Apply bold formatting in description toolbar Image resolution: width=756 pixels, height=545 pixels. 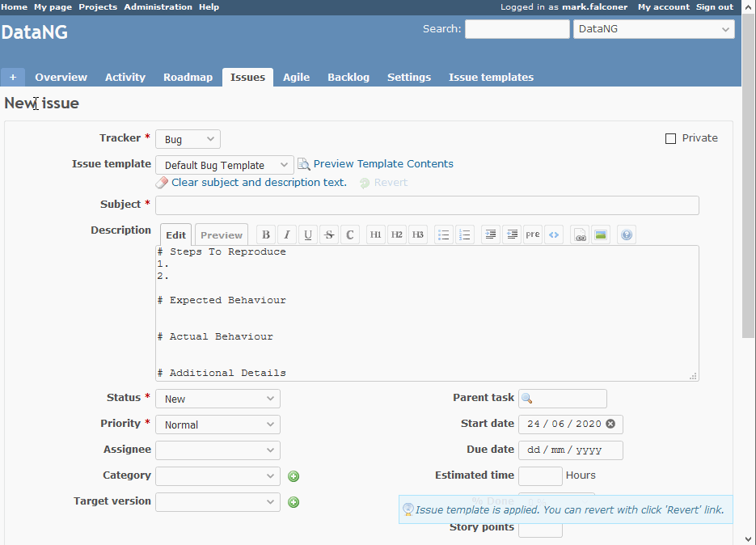pos(266,234)
